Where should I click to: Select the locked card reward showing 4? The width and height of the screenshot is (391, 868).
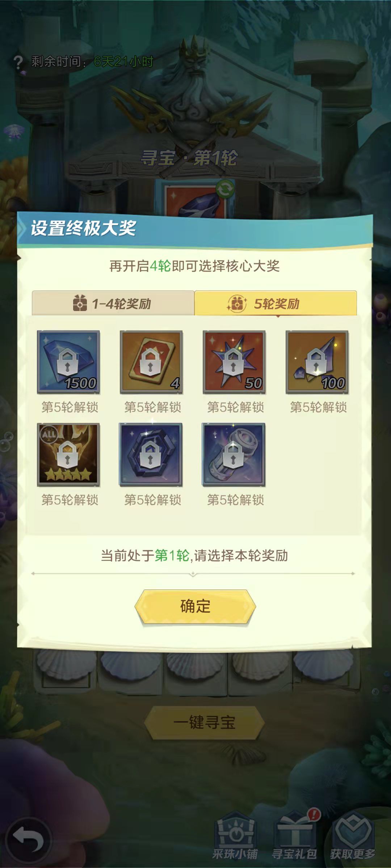click(x=151, y=362)
